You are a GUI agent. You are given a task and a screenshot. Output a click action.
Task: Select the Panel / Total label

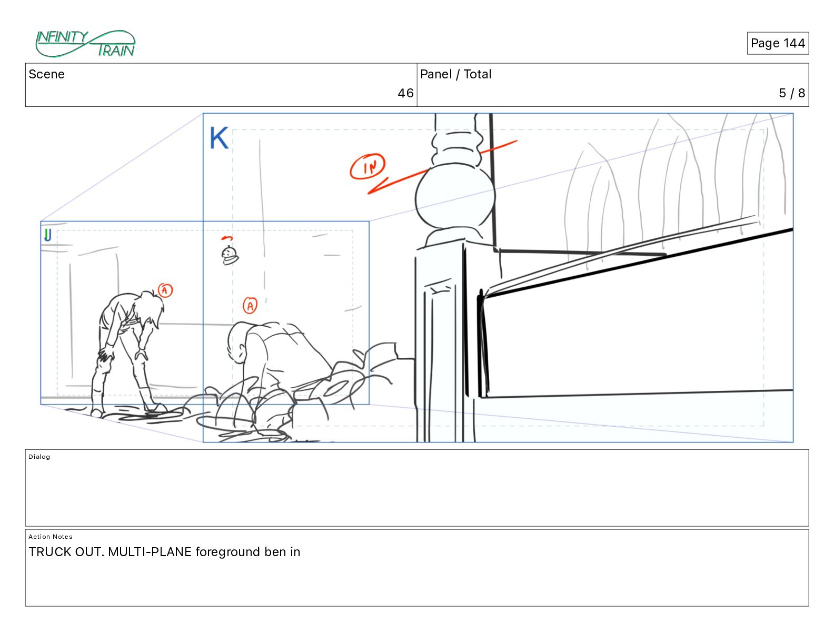pos(456,74)
